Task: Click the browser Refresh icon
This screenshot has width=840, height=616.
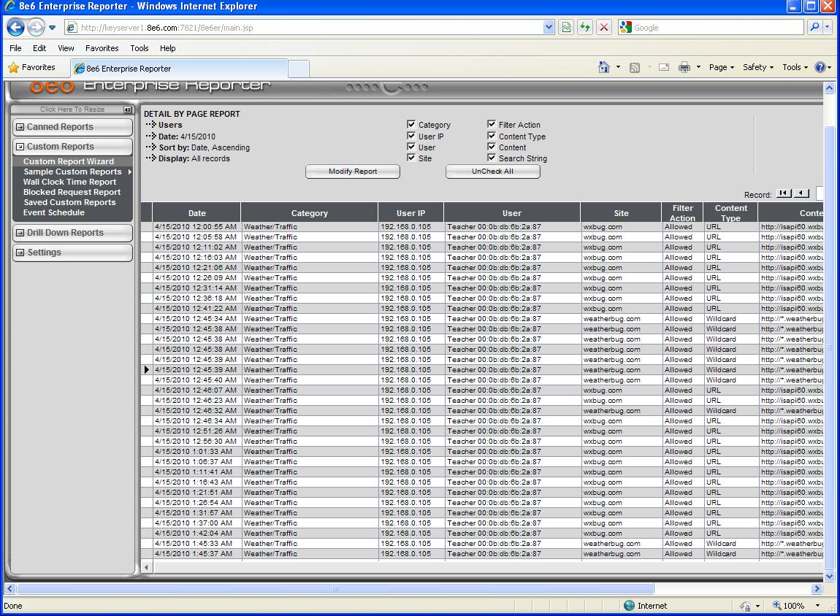Action: point(584,28)
